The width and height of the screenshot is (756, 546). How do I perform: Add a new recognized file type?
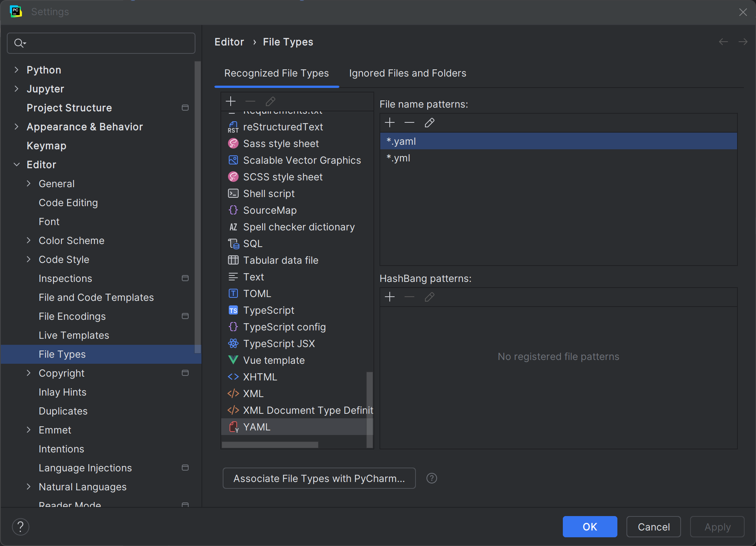[x=231, y=101]
